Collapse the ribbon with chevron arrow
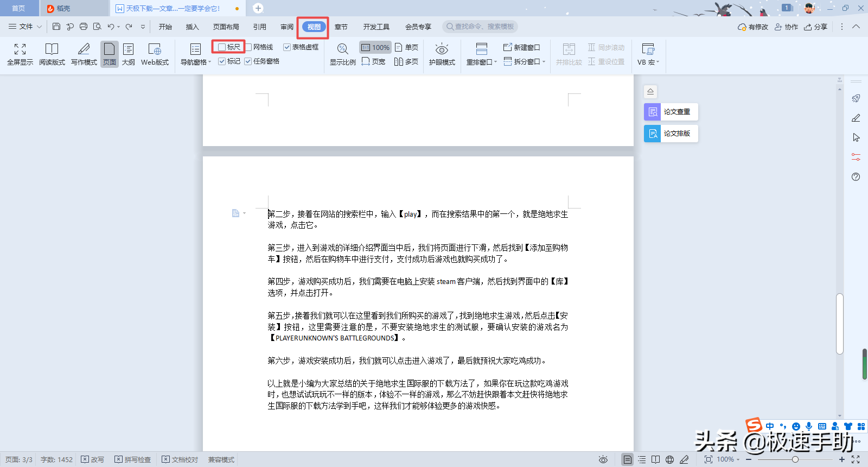The height and width of the screenshot is (467, 868). point(856,27)
